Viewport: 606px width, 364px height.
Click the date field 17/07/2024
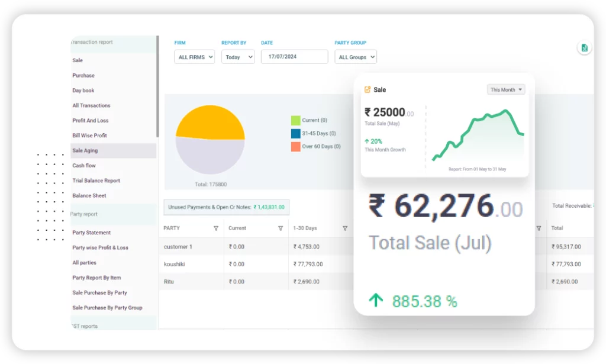coord(295,56)
